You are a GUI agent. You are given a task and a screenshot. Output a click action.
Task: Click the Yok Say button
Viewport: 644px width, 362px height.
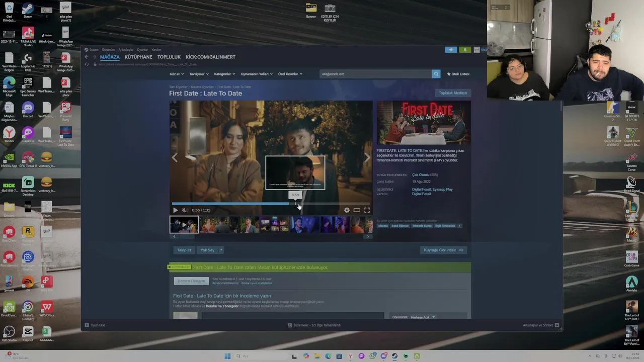tap(207, 250)
